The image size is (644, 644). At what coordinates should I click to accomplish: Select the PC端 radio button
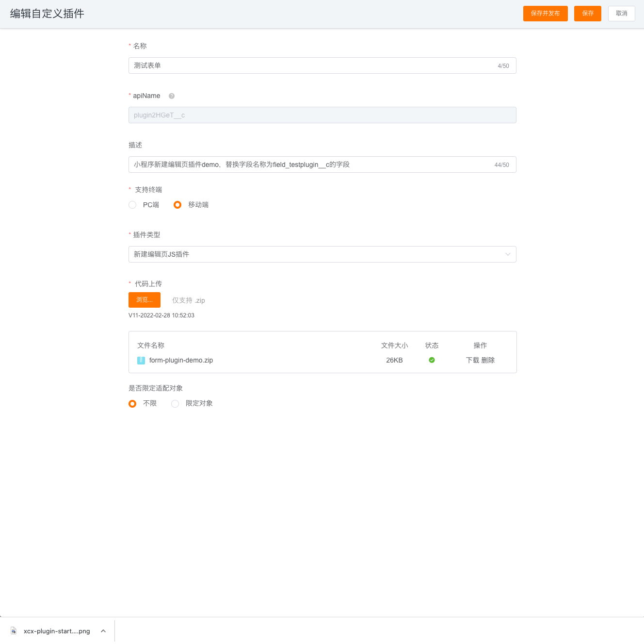point(132,205)
